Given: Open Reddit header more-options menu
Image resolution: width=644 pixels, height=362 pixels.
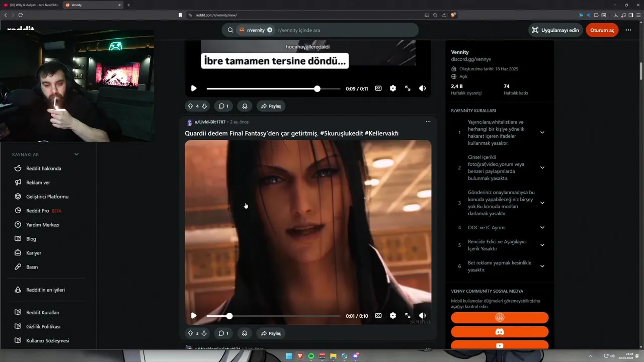Looking at the screenshot, I should pos(628,30).
